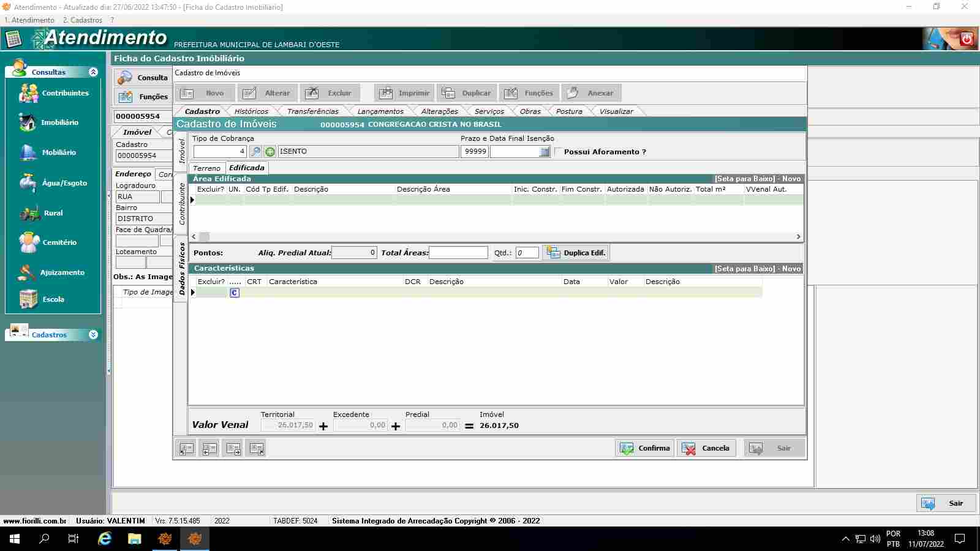The image size is (980, 551).
Task: Switch to the Lançamentos tab
Action: [x=380, y=111]
